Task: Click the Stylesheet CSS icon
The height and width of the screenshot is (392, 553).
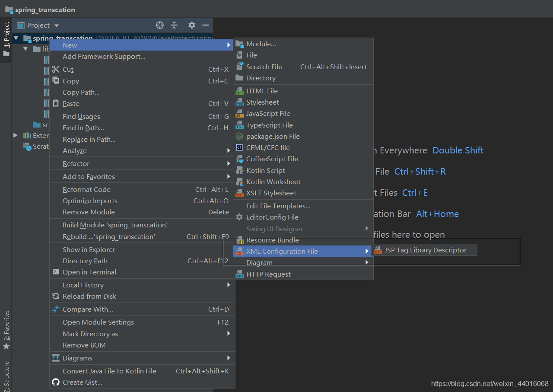Action: (x=239, y=102)
